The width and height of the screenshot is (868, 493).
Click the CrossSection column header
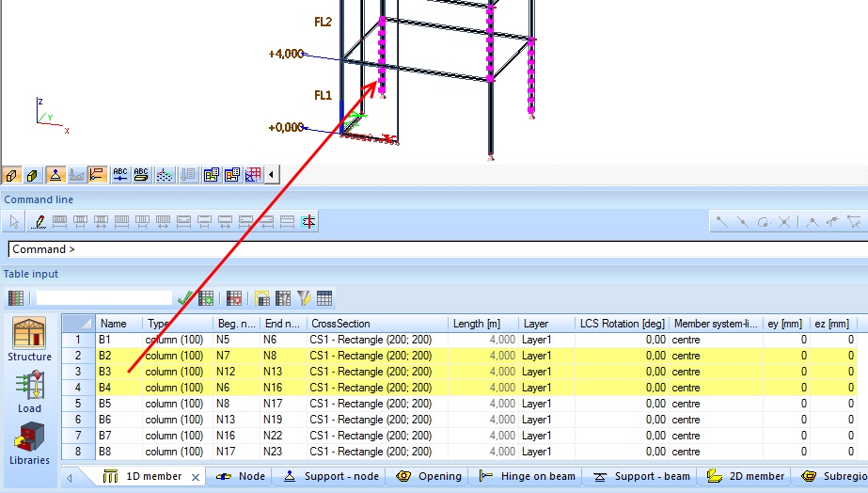[x=376, y=323]
